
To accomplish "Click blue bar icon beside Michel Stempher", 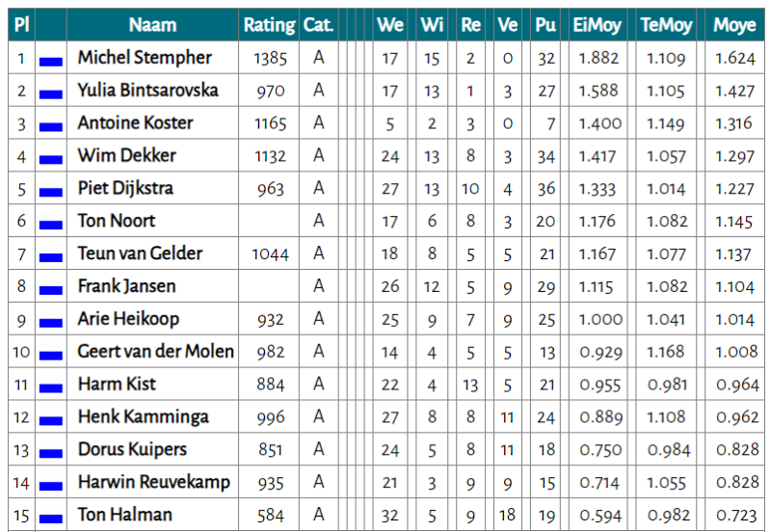I will [x=51, y=62].
